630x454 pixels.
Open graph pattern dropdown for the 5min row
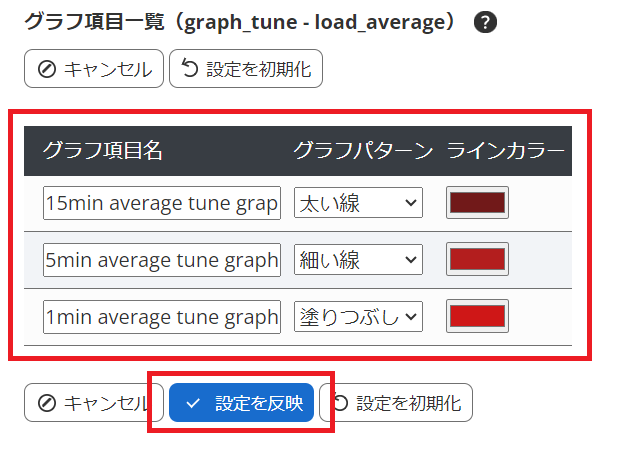(359, 260)
